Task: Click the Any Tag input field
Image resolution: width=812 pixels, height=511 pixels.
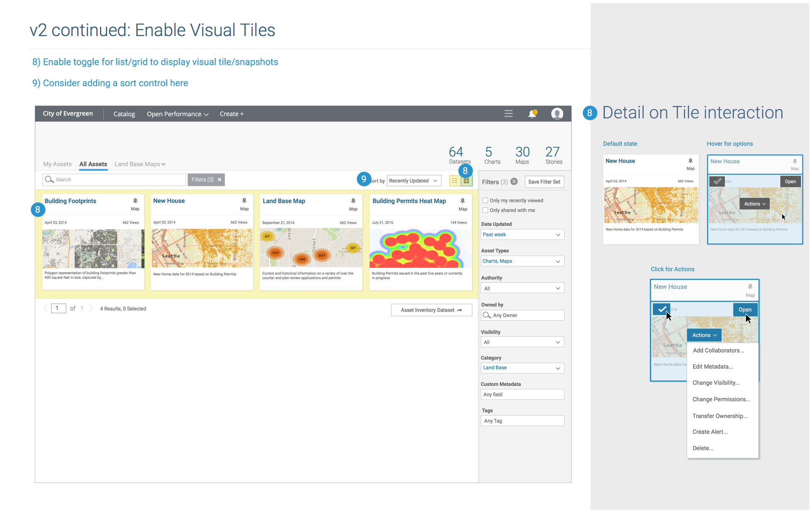Action: pos(522,421)
